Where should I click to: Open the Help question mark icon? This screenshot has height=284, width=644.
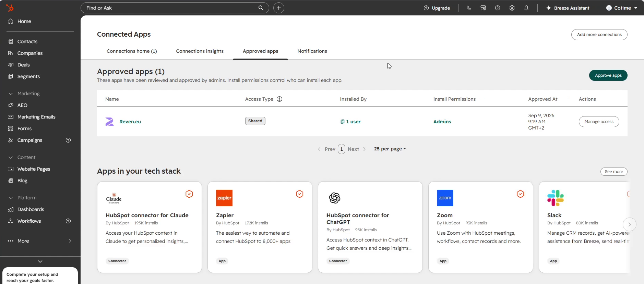498,8
